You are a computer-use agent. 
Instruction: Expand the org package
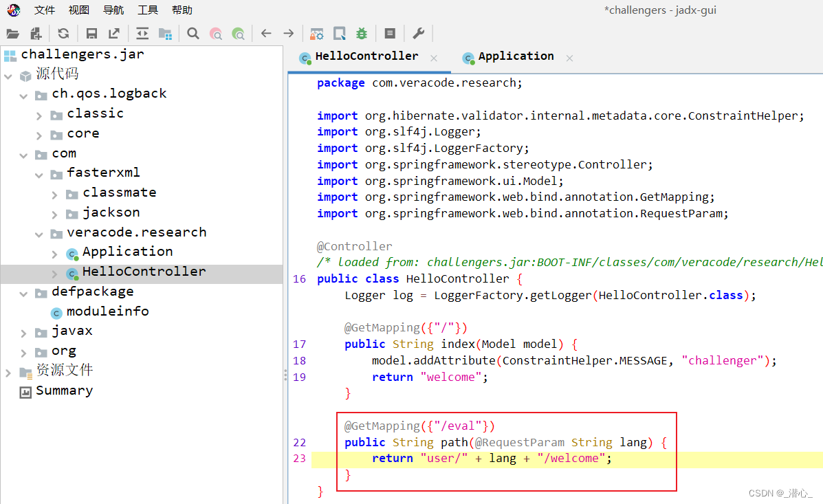point(23,353)
